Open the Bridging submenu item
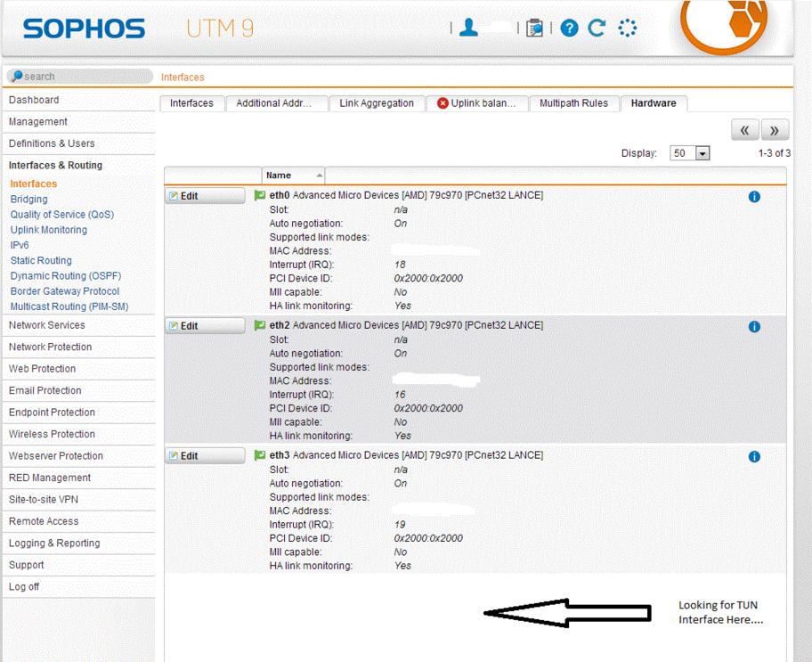The width and height of the screenshot is (812, 662). tap(29, 199)
